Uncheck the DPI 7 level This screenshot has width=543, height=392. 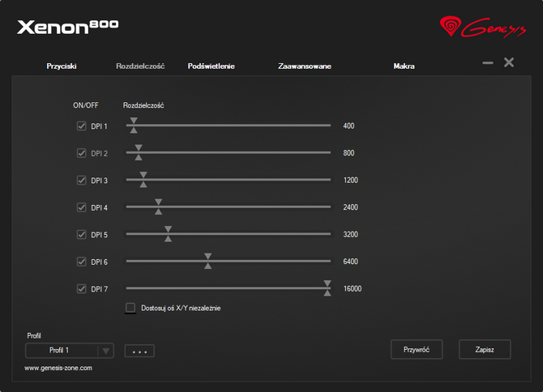coord(81,289)
